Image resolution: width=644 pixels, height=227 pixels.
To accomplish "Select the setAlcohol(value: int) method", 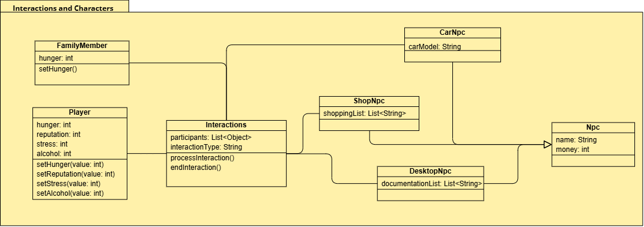I will [70, 193].
